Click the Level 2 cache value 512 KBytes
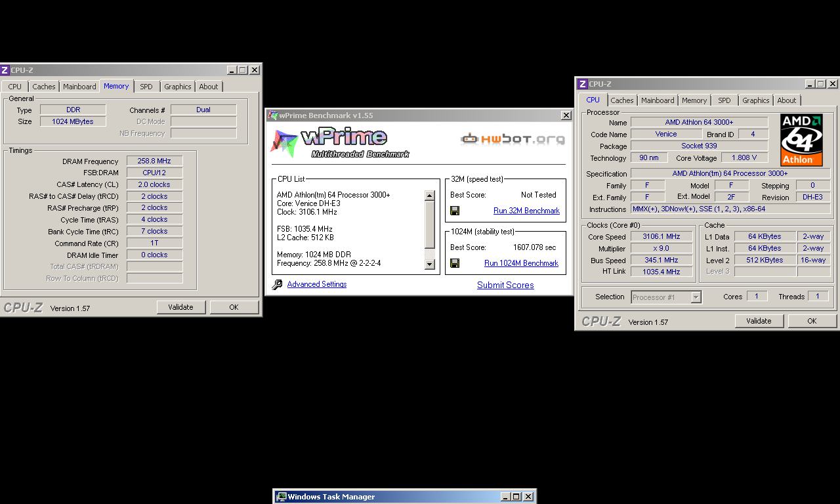Image resolution: width=840 pixels, height=504 pixels. [x=765, y=260]
